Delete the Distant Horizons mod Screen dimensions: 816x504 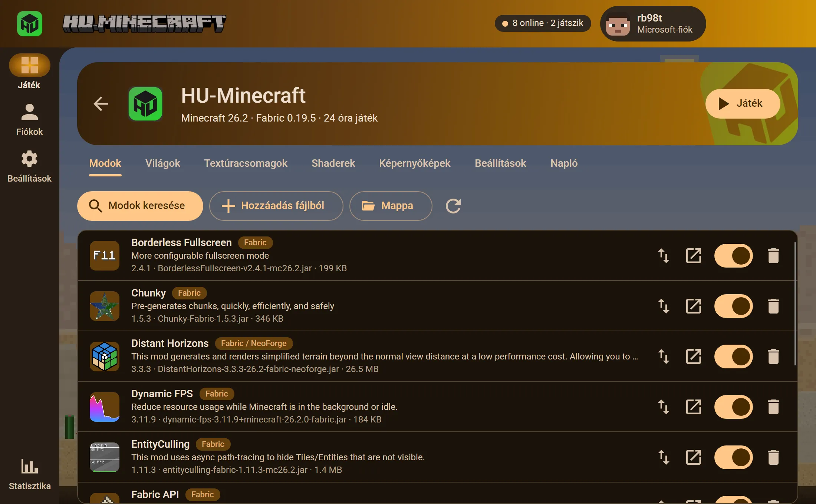[x=773, y=357]
